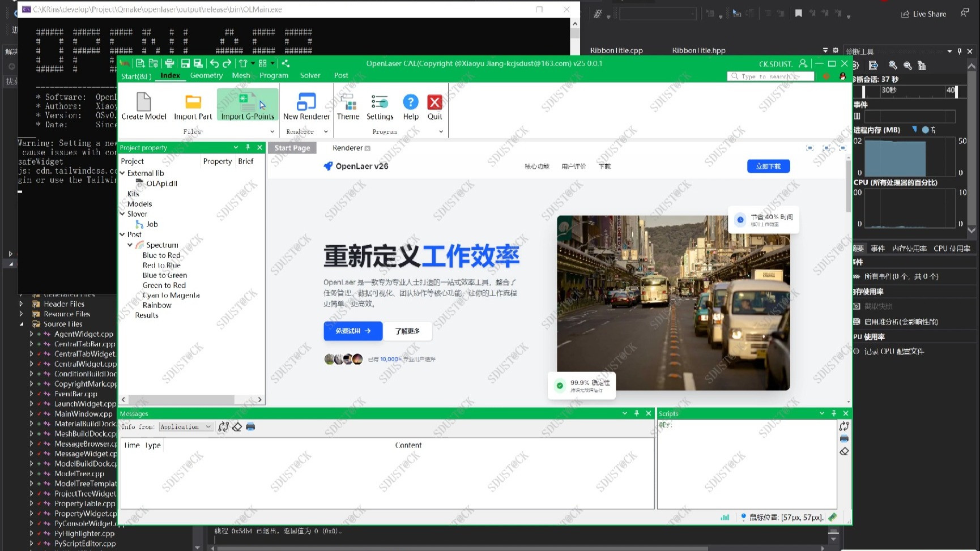Click the 了解更多 learn more button

click(x=407, y=331)
